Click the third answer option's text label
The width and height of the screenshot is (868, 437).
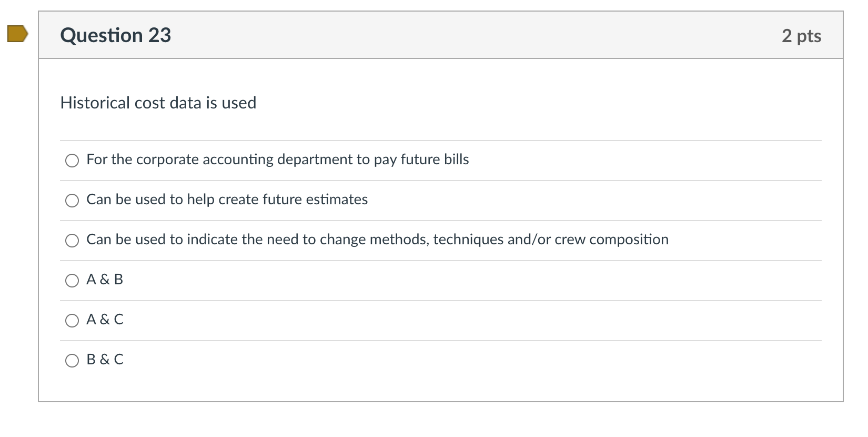pyautogui.click(x=377, y=240)
